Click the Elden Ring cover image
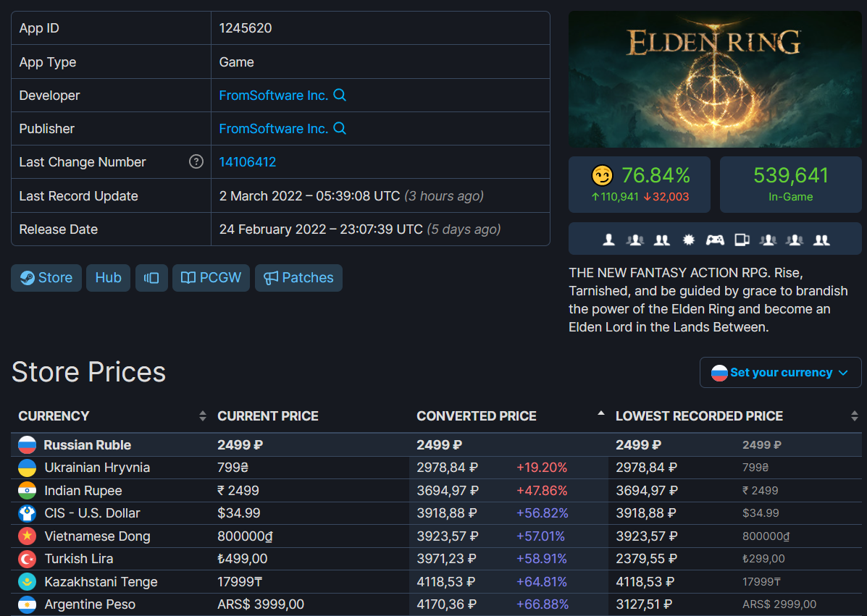This screenshot has height=616, width=867. (x=715, y=79)
